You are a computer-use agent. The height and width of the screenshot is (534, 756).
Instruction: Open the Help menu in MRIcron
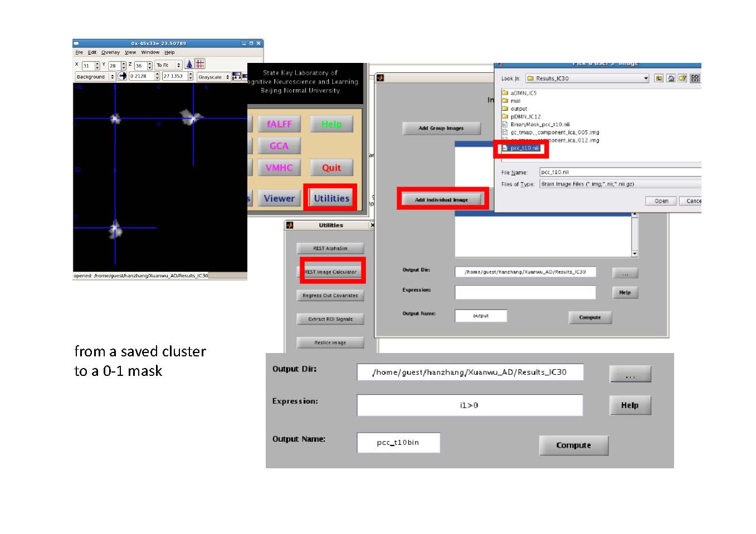click(169, 52)
